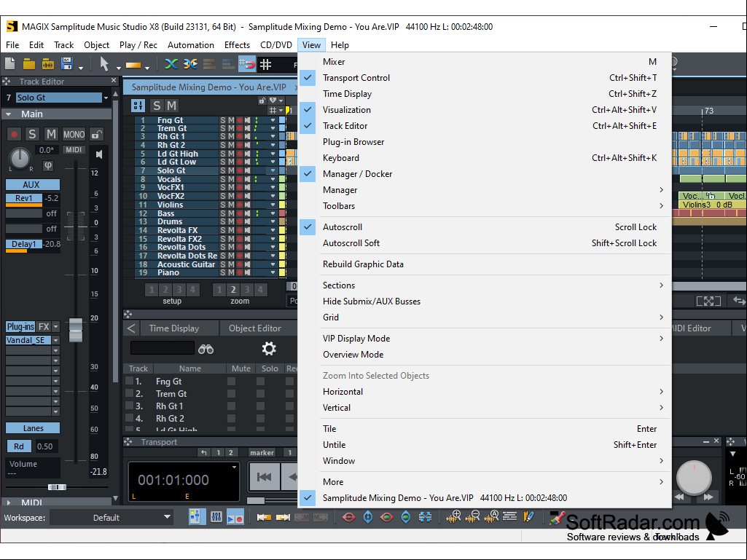Screen dimensions: 747x560
Task: Click the New project document icon
Action: coord(10,64)
